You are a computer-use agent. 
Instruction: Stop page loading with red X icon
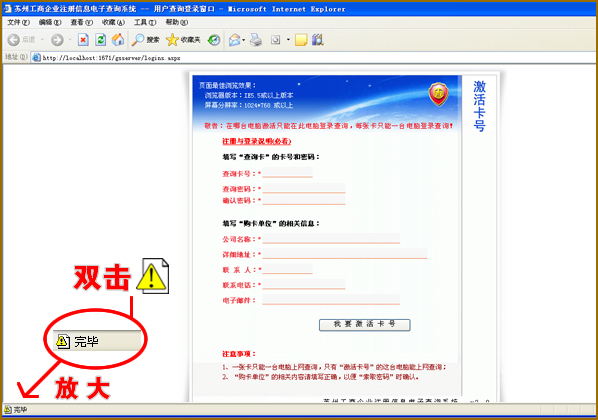point(83,39)
